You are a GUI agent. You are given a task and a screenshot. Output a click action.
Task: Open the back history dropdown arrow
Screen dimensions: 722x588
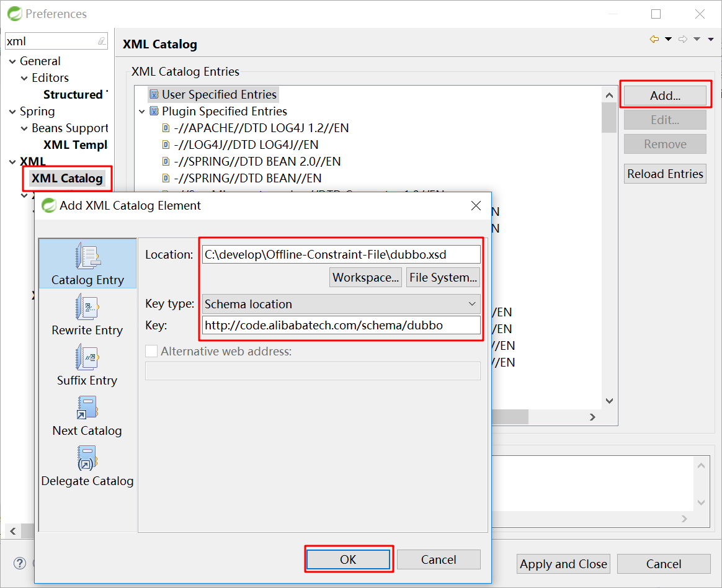tap(668, 39)
